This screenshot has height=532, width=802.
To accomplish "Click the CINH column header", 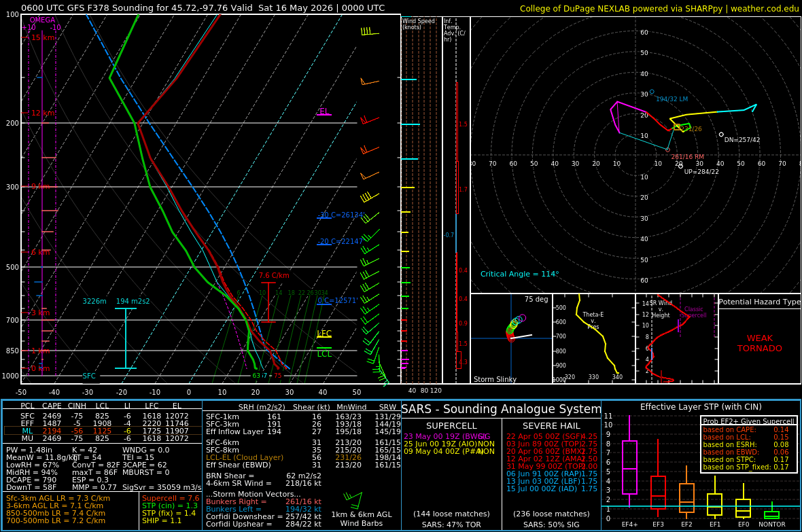I will click(77, 406).
